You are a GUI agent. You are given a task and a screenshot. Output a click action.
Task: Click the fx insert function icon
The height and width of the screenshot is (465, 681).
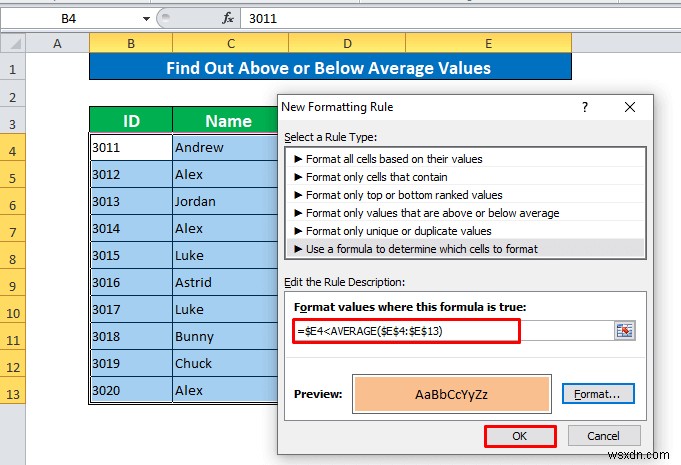click(x=228, y=18)
